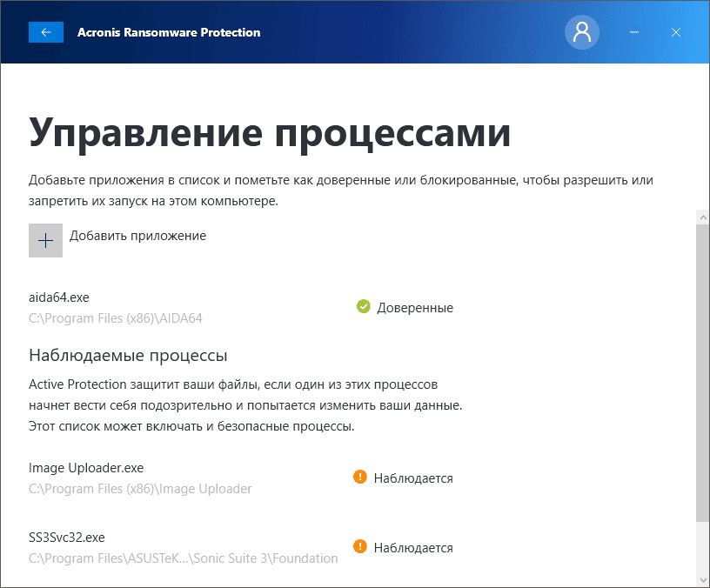This screenshot has height=588, width=710.
Task: Select the Image Uploader.exe entry
Action: point(86,468)
